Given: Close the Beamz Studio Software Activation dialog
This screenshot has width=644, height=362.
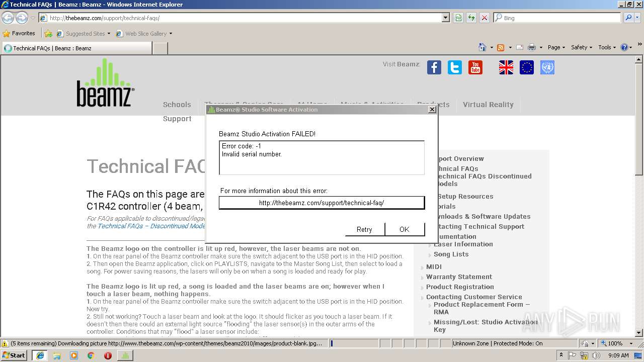Looking at the screenshot, I should [432, 110].
